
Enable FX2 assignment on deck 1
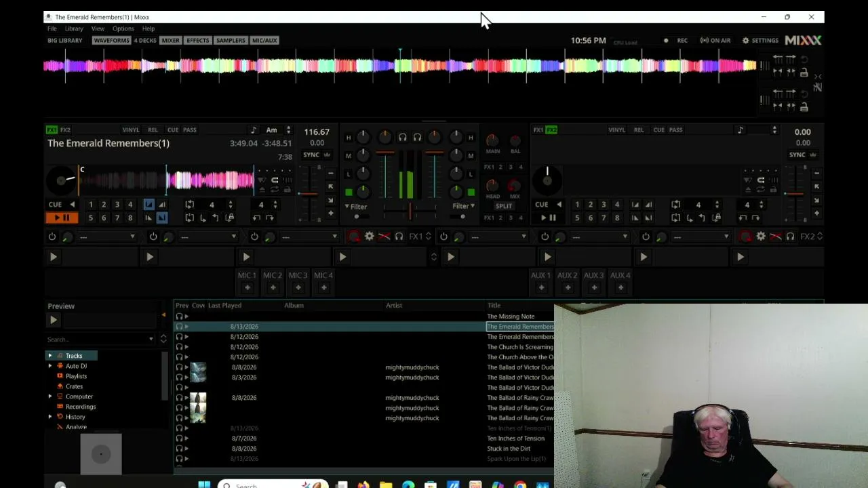click(65, 129)
